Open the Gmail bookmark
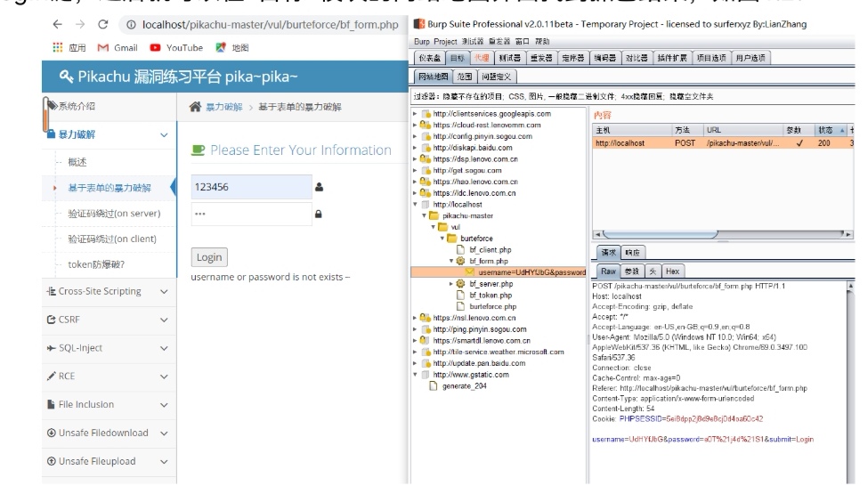 coord(118,47)
